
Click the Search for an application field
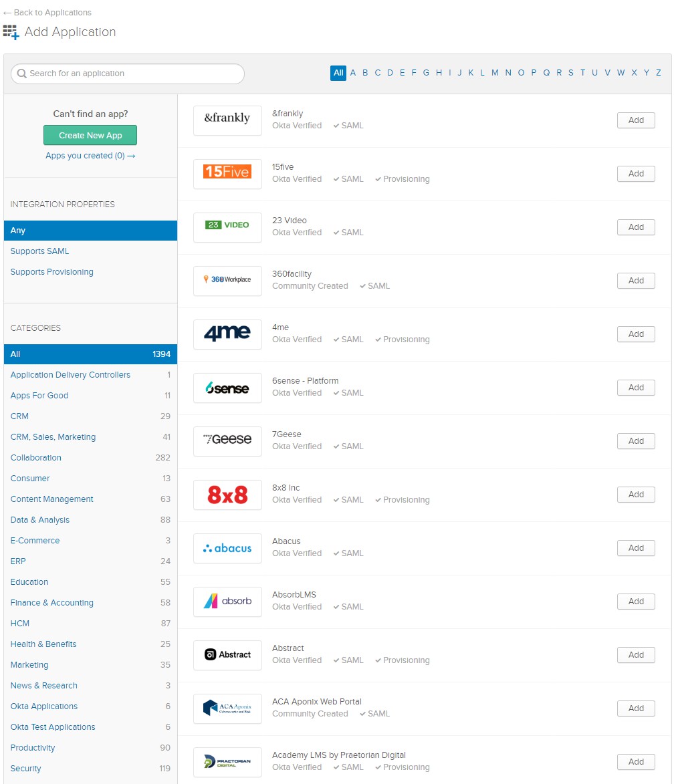click(x=128, y=74)
